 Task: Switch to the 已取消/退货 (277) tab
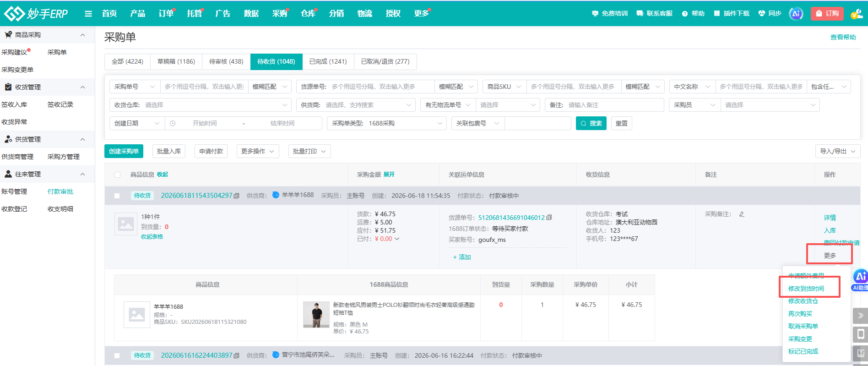[385, 61]
